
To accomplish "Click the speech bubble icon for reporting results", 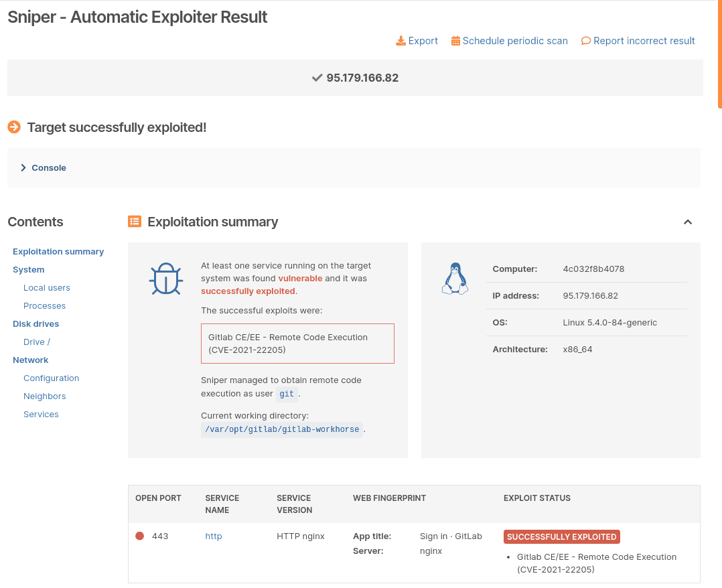I will click(587, 41).
